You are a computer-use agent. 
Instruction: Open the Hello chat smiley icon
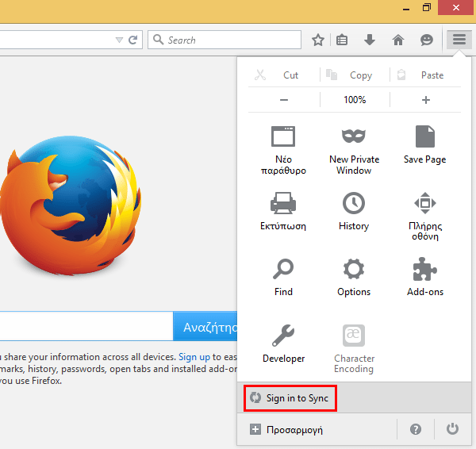click(427, 40)
